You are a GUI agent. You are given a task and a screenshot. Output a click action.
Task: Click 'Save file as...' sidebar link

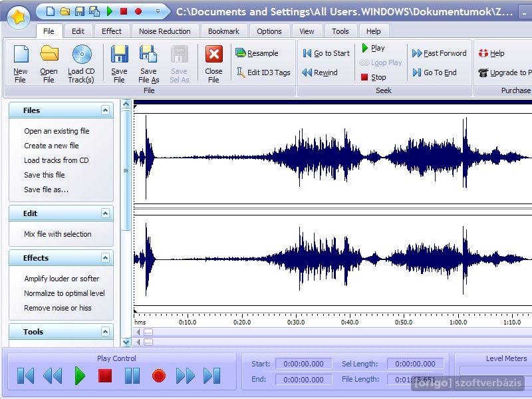(x=46, y=190)
